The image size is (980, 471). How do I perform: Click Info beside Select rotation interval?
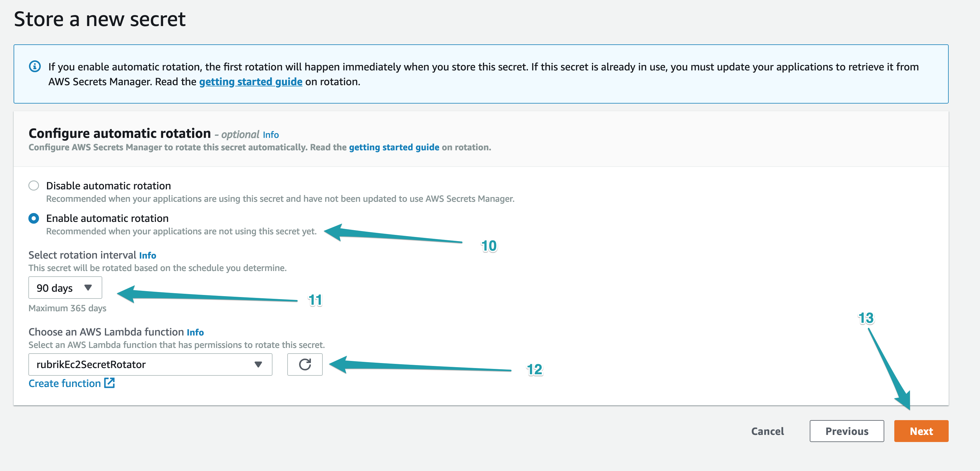[x=147, y=256]
